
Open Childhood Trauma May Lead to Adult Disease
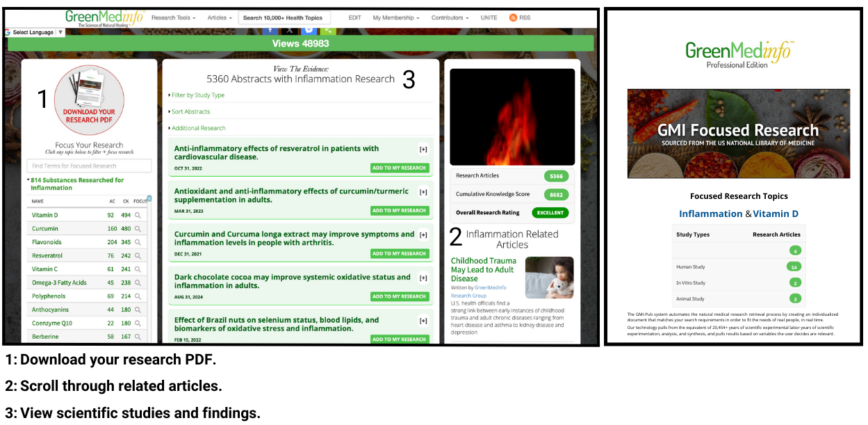point(484,270)
